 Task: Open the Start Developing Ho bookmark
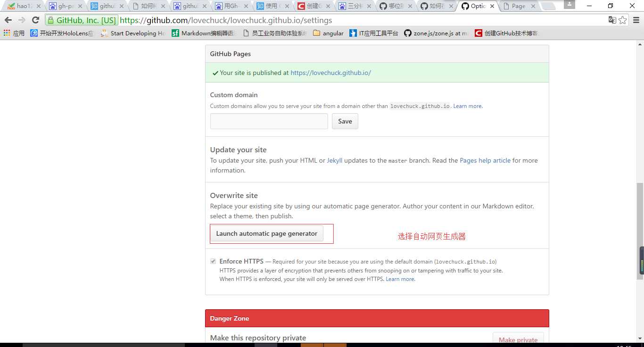pos(133,33)
